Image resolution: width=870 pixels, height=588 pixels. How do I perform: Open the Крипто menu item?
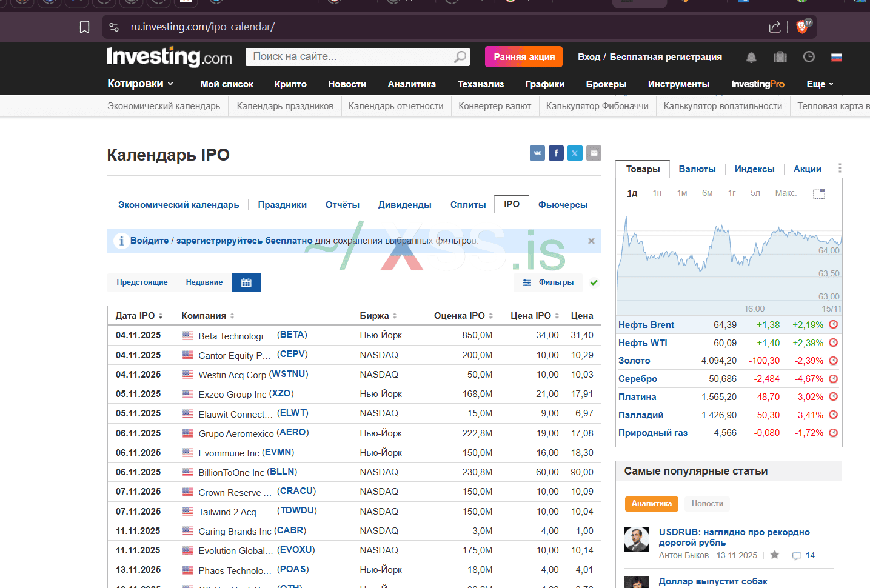290,84
